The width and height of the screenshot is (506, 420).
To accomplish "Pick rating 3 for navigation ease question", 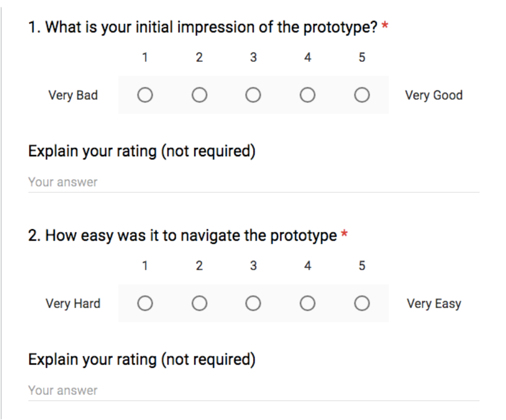I will pos(254,303).
